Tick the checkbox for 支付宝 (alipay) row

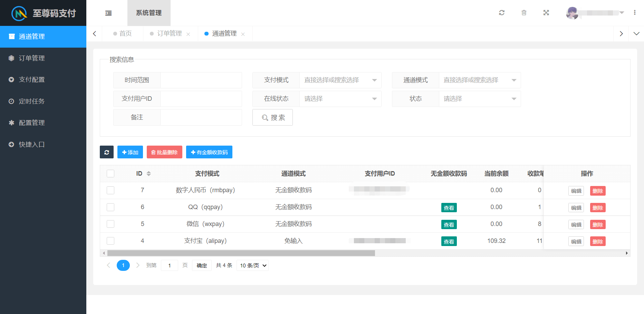(110, 241)
